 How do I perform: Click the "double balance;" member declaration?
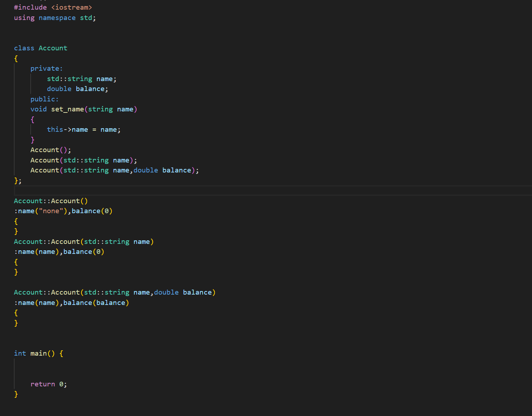77,89
